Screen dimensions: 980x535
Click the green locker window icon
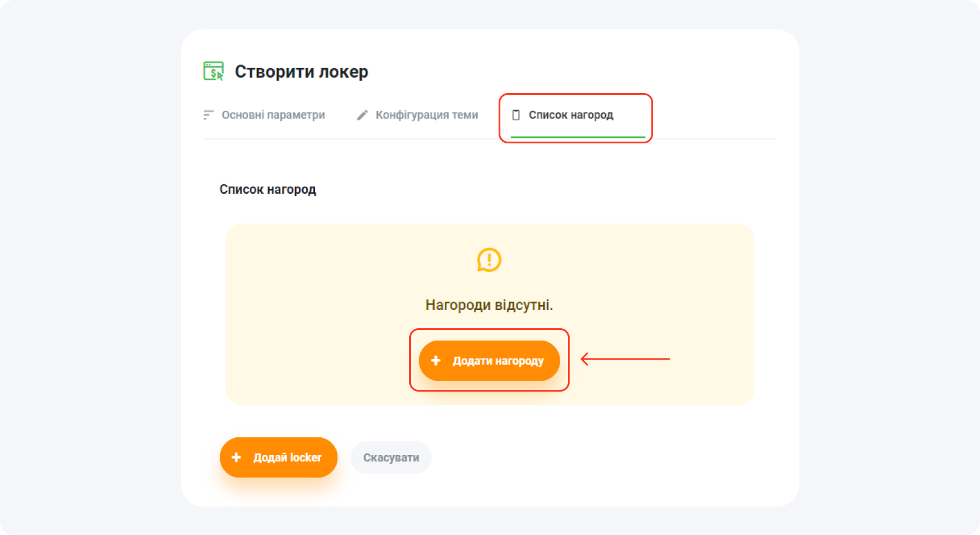pos(214,71)
